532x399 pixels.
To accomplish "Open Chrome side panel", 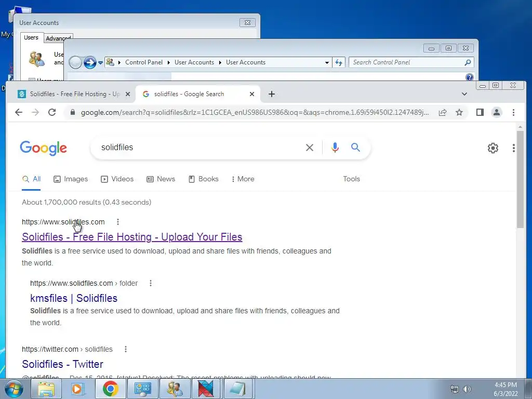I will pos(480,112).
